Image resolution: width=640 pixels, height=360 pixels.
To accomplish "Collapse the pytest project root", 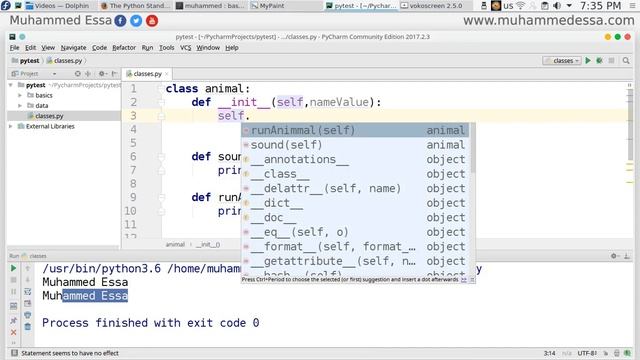I will pos(11,85).
